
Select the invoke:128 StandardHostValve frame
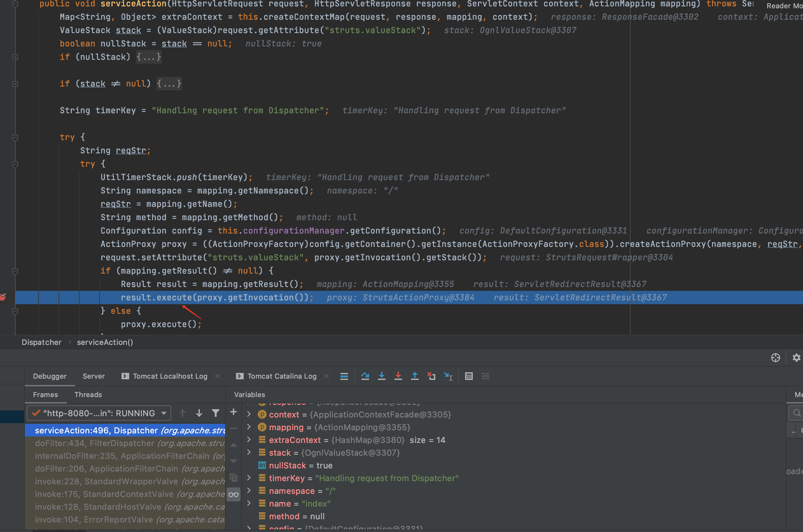tap(125, 507)
